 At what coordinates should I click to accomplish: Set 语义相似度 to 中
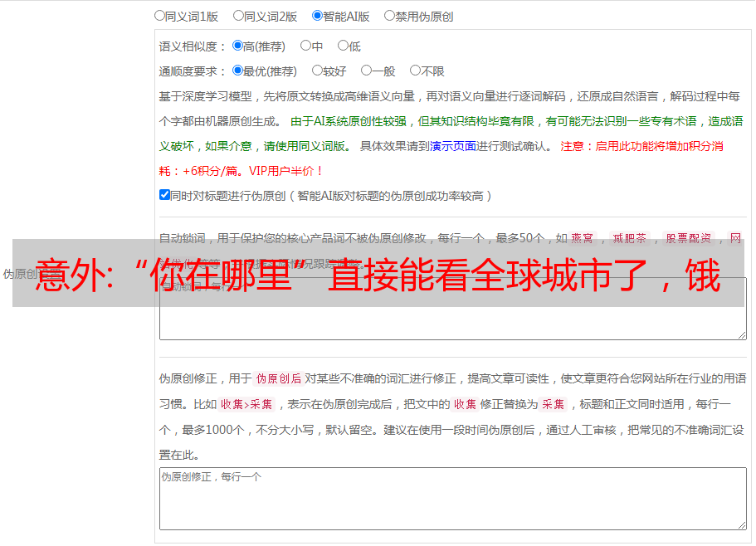[305, 46]
